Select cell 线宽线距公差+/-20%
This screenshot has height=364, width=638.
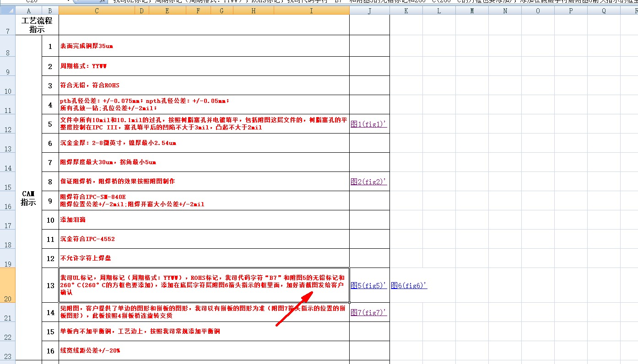(204, 351)
